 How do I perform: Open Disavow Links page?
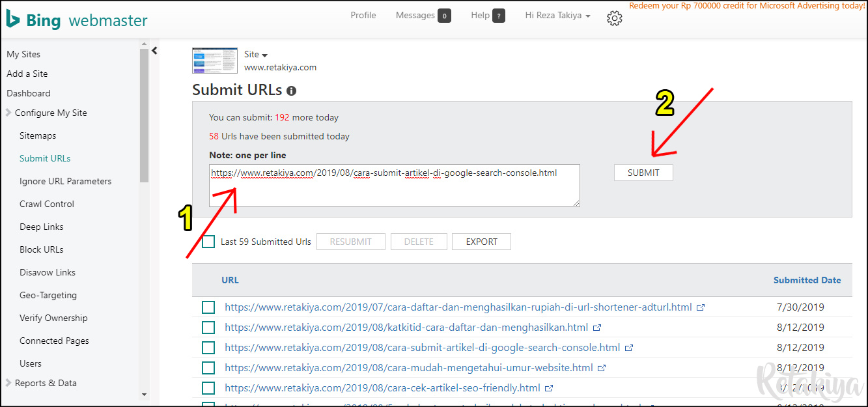48,272
